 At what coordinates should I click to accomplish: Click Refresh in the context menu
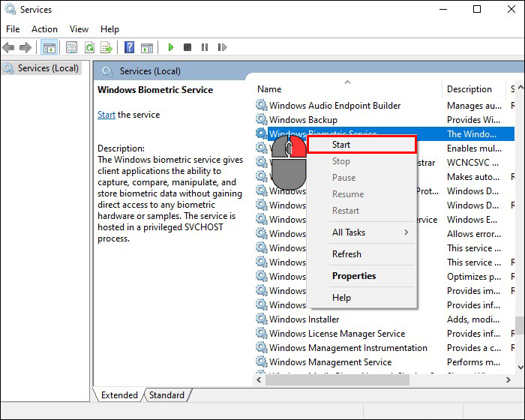point(346,254)
